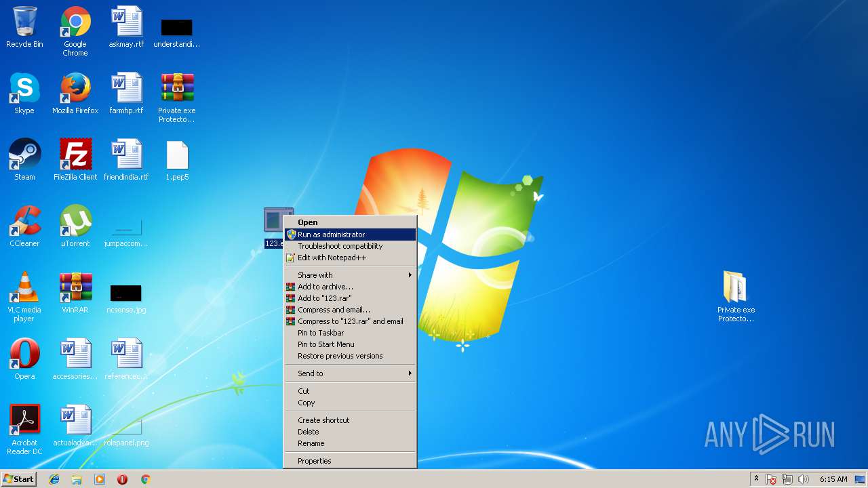Viewport: 868px width, 488px height.
Task: Select the 1.pep5 file icon
Action: [x=177, y=160]
